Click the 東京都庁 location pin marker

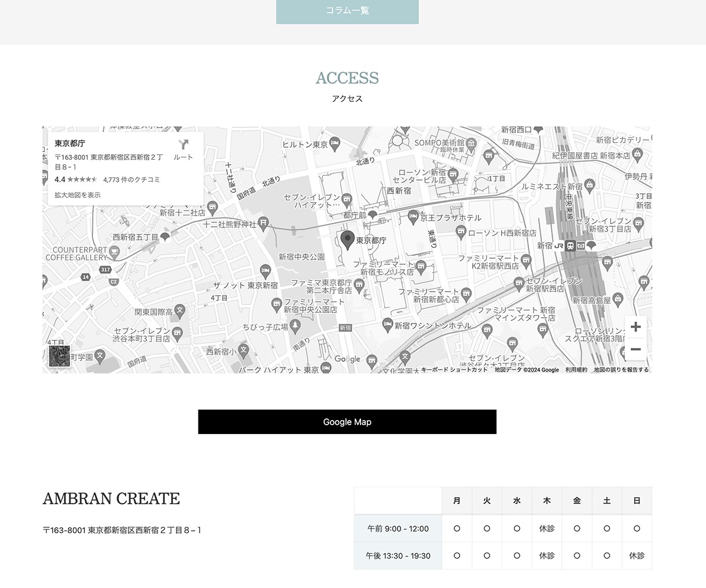347,240
